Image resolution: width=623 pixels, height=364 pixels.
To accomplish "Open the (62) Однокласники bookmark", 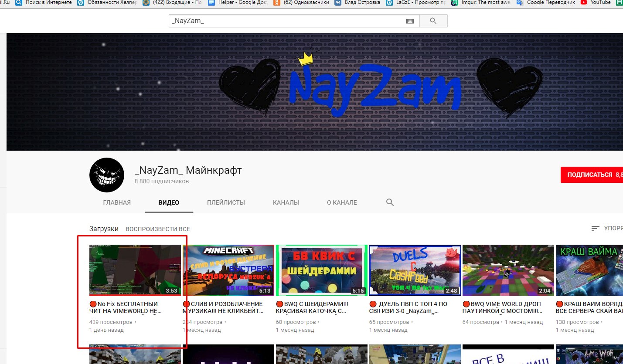I will (x=302, y=3).
